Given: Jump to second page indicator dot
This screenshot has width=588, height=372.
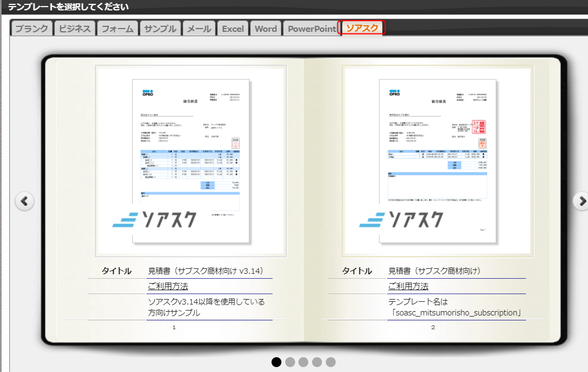Looking at the screenshot, I should 290,362.
